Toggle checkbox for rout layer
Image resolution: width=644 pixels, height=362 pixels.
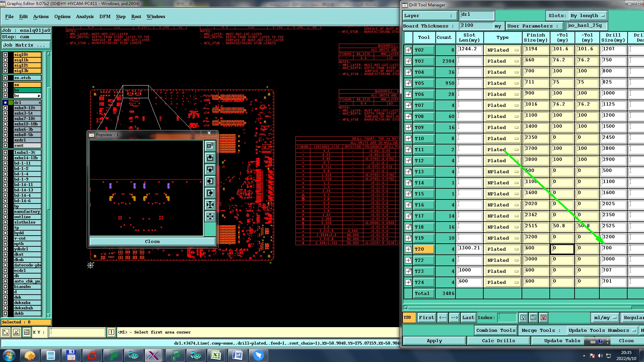pos(5,145)
